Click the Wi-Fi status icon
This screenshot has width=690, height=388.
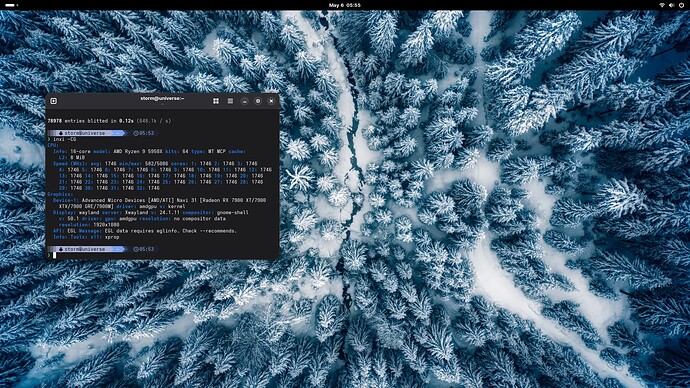pyautogui.click(x=662, y=5)
